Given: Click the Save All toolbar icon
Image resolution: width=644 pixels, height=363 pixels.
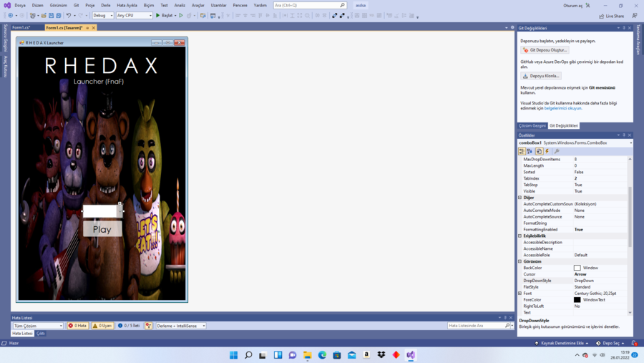Looking at the screenshot, I should click(59, 16).
